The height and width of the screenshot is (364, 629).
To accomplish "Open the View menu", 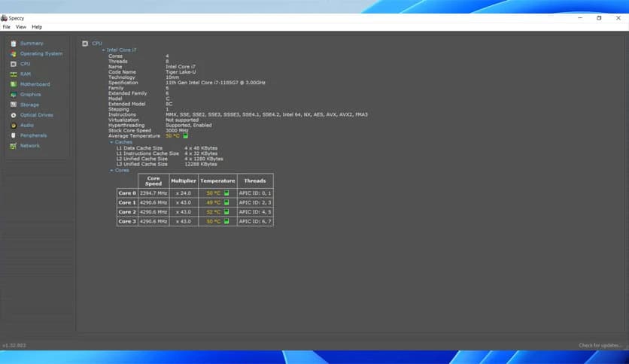I will [x=21, y=27].
